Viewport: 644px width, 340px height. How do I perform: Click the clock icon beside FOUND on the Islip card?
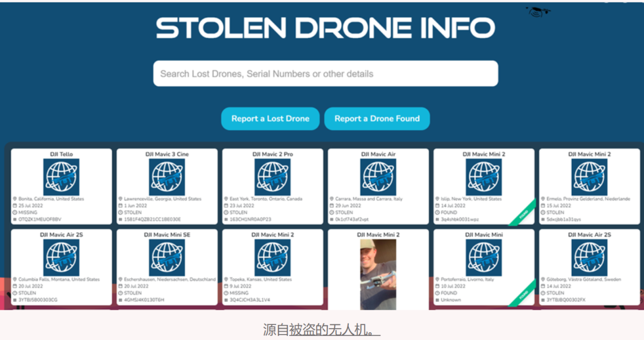pos(437,213)
